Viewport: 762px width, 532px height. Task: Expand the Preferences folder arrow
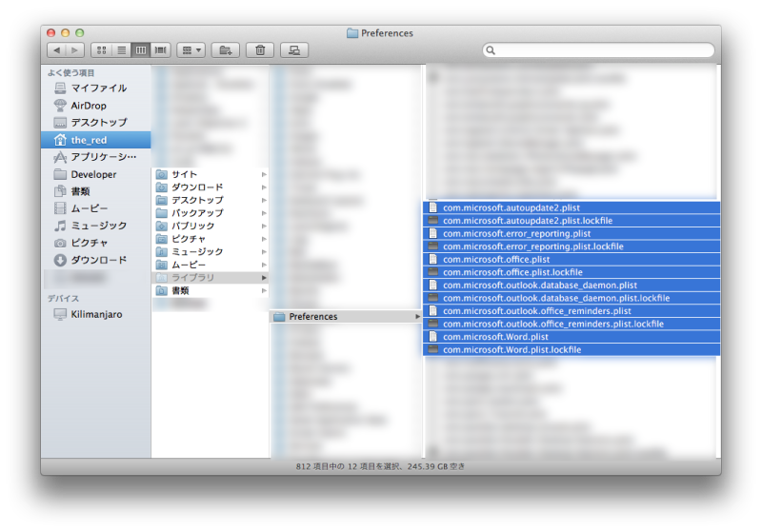[x=417, y=317]
